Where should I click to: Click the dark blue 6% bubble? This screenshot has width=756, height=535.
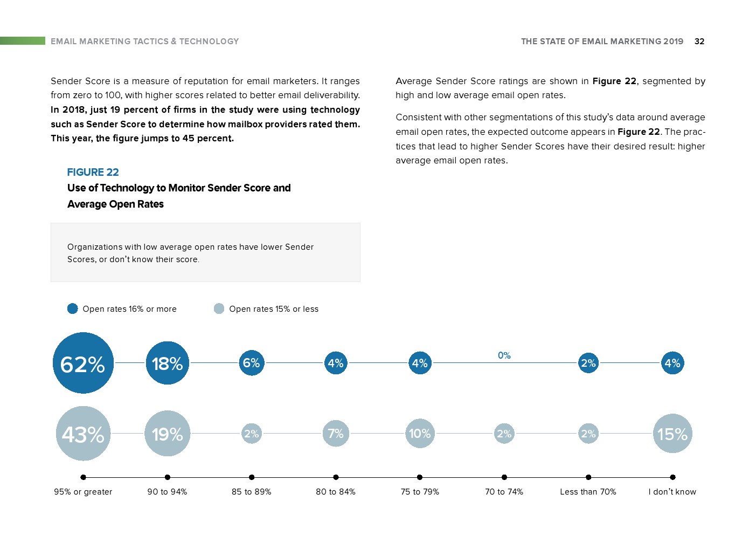coord(252,363)
